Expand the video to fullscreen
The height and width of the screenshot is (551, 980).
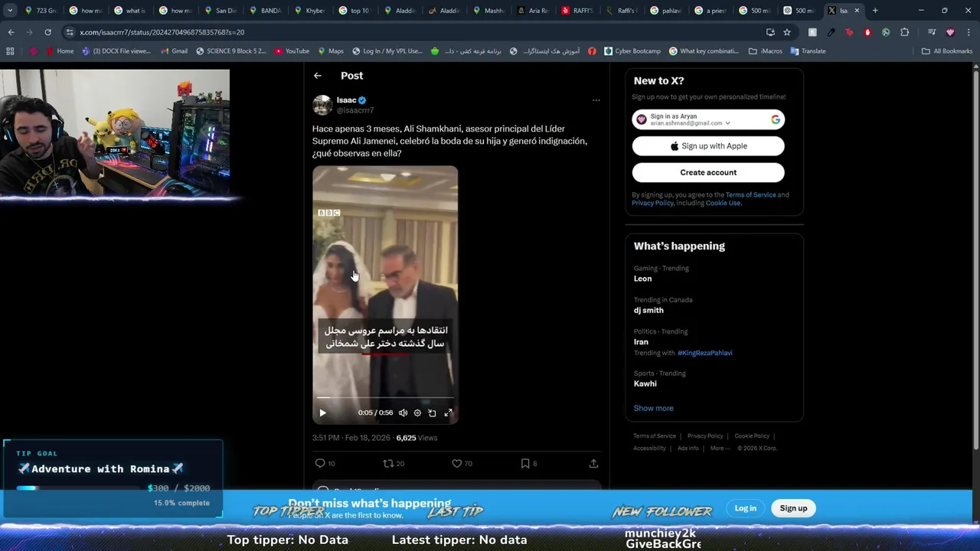pyautogui.click(x=448, y=412)
